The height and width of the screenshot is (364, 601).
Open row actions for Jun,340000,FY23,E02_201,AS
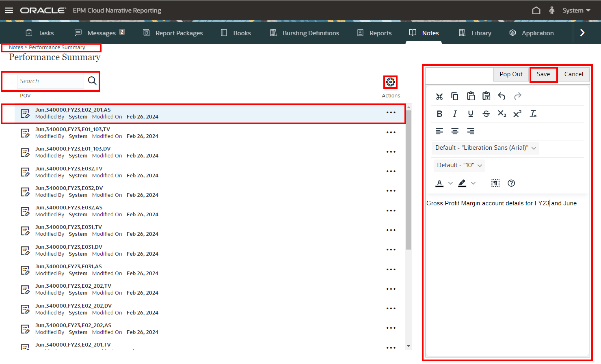[391, 112]
